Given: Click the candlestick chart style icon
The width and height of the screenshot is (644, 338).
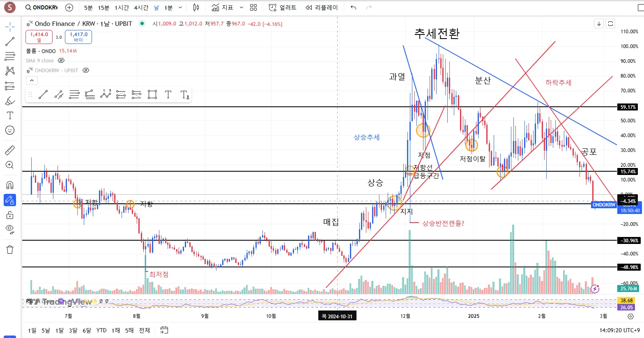Looking at the screenshot, I should [196, 7].
